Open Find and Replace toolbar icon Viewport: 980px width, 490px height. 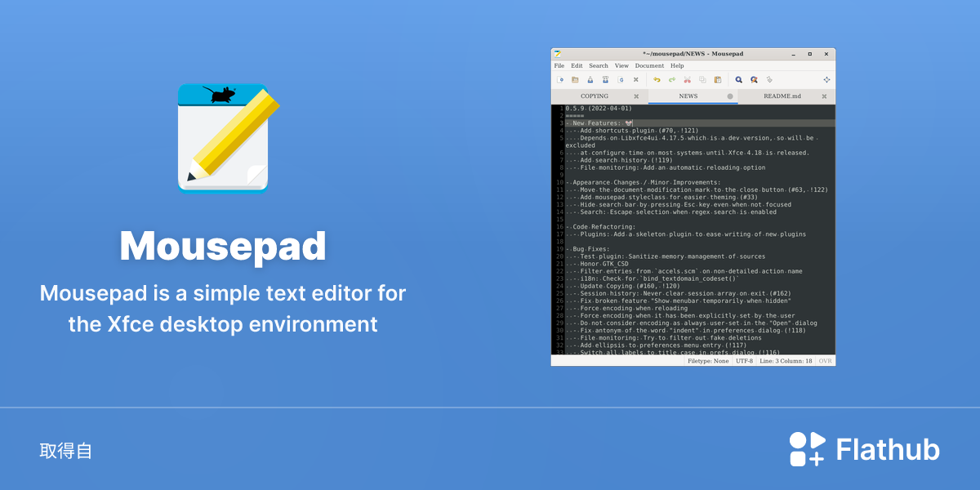coord(754,80)
